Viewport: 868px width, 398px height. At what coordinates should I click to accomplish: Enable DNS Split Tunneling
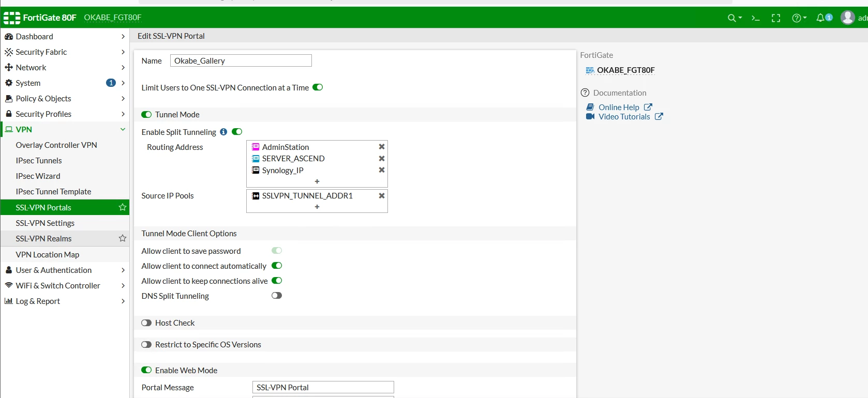click(x=277, y=296)
